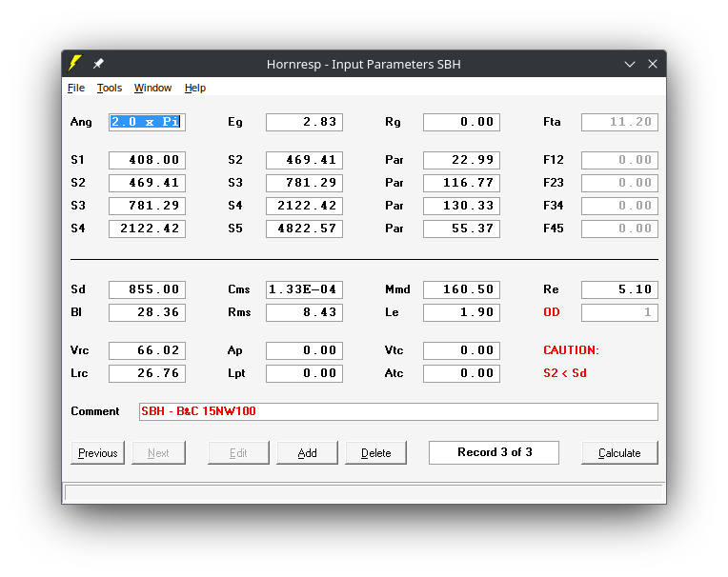
Task: Click the Edit button
Action: tap(238, 452)
